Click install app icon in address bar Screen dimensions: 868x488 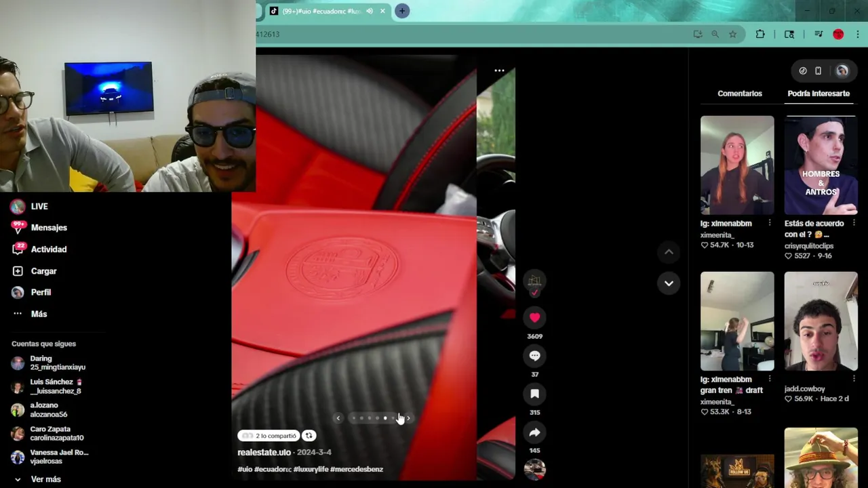[x=698, y=34]
